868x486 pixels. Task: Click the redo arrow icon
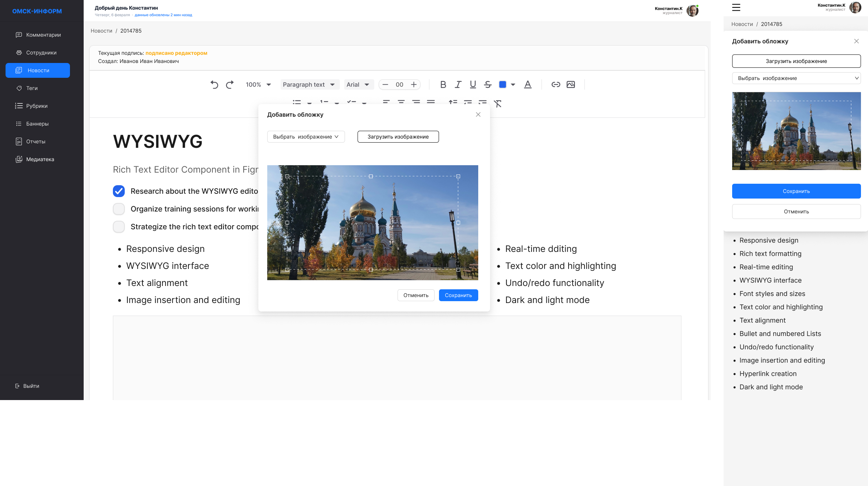coord(230,84)
